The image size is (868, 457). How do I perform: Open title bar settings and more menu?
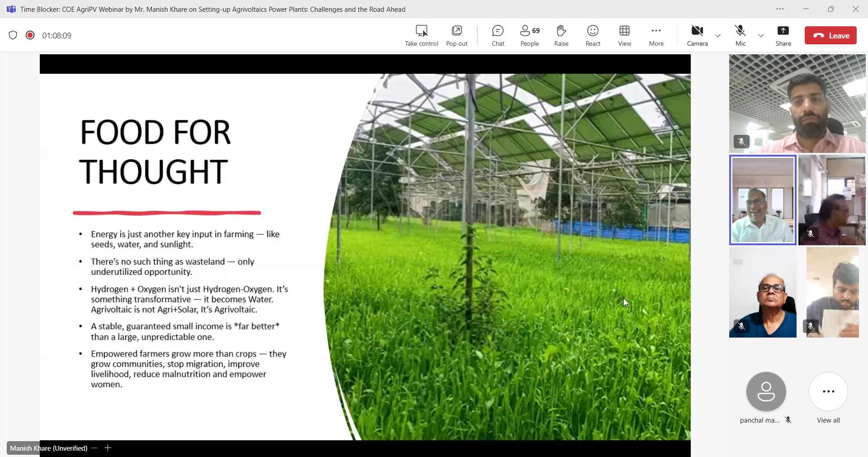pos(780,9)
